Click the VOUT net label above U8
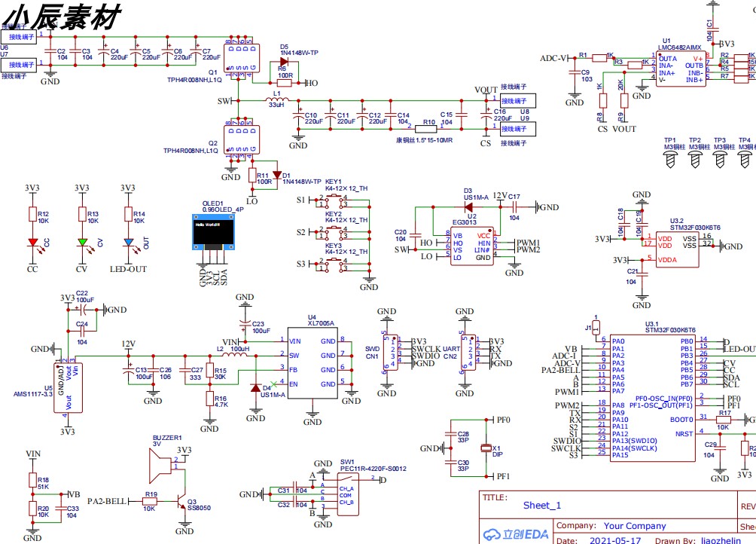 486,90
